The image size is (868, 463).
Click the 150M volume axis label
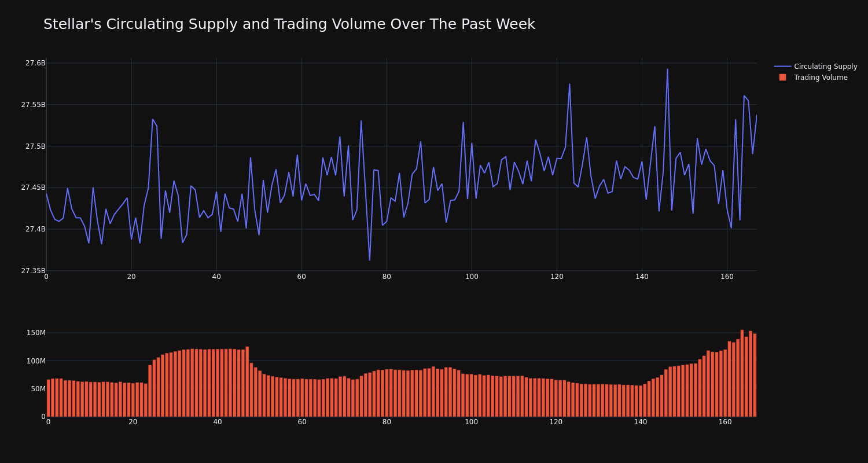36,333
